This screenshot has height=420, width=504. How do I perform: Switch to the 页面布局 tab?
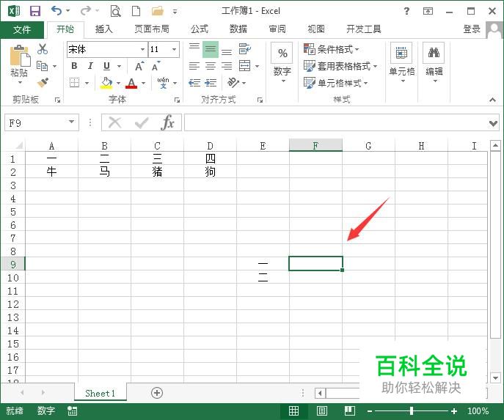click(152, 29)
